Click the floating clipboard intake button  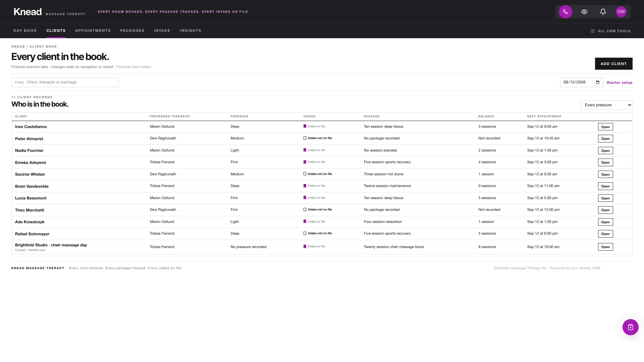tap(630, 327)
